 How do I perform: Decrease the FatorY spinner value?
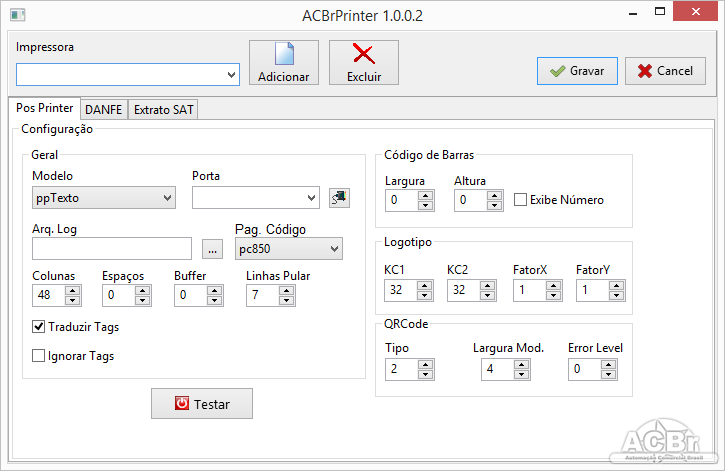616,295
